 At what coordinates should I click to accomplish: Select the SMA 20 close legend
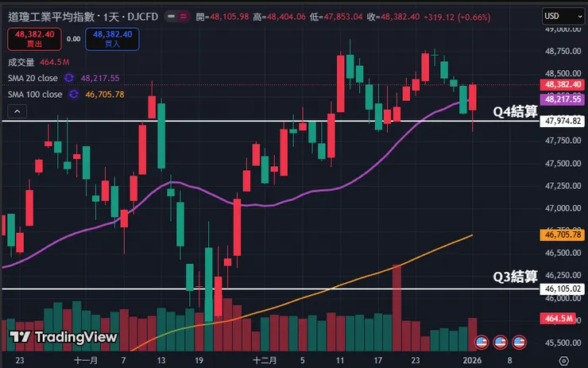click(x=32, y=78)
